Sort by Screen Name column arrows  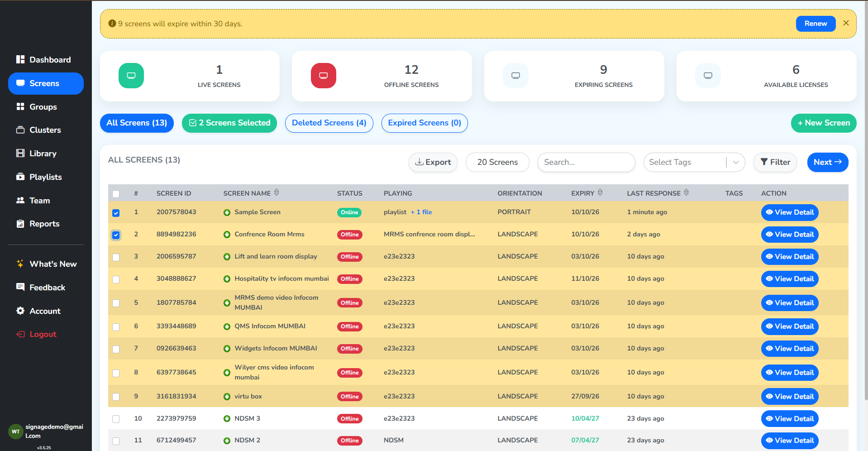click(277, 192)
